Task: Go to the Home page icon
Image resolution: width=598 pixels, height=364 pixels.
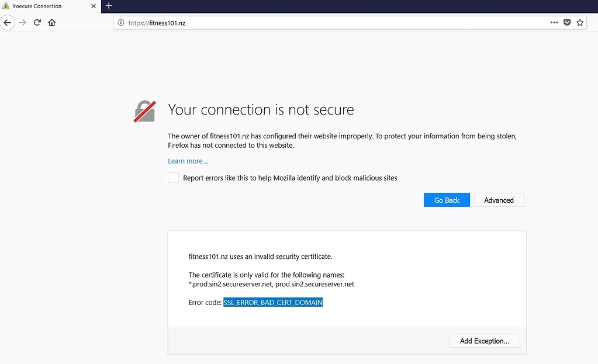Action: (52, 23)
